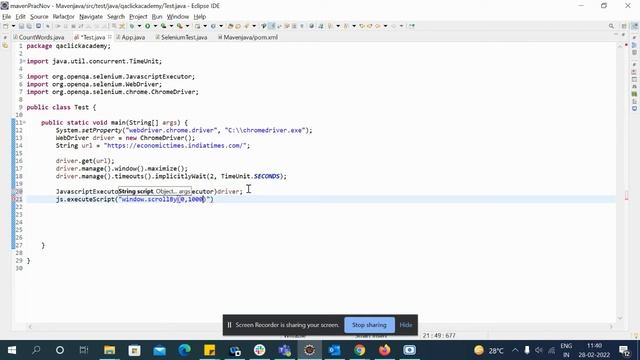Open the Debug dropdown arrow
The image size is (640, 360).
[x=139, y=26]
